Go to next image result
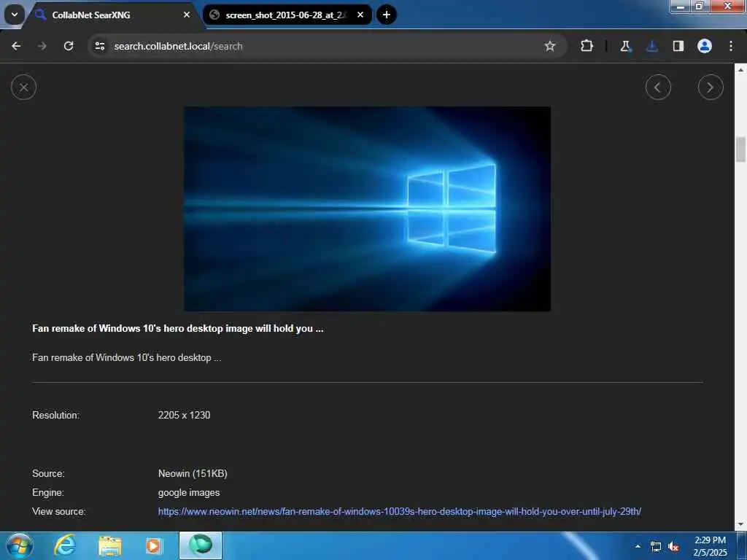 coord(711,87)
